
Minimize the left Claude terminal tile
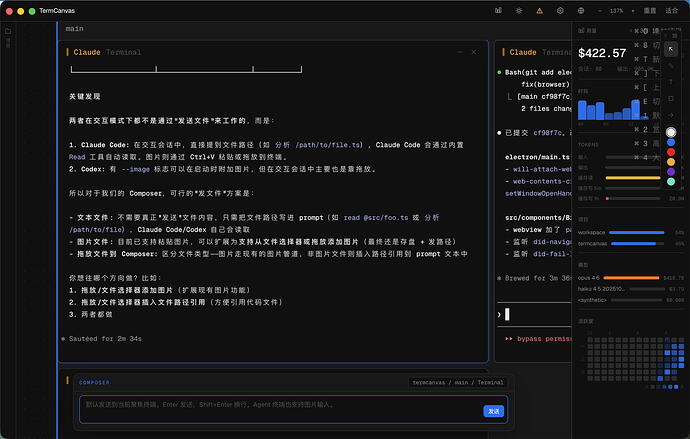pyautogui.click(x=460, y=52)
